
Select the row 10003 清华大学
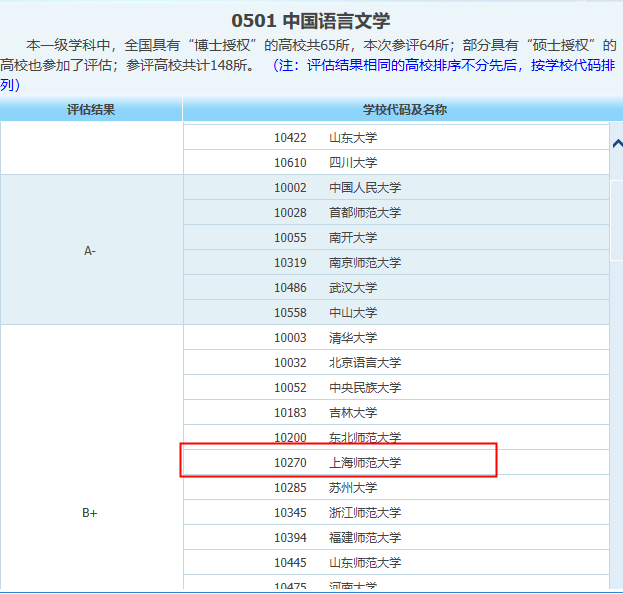click(x=396, y=338)
